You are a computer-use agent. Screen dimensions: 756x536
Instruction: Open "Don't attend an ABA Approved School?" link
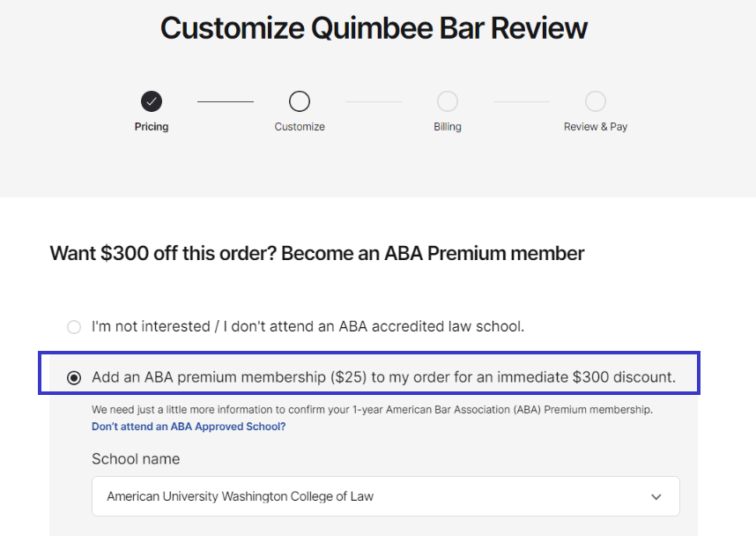189,427
